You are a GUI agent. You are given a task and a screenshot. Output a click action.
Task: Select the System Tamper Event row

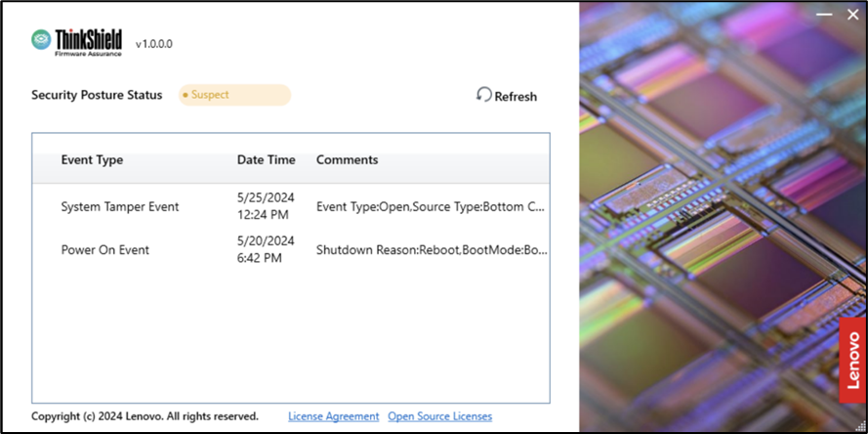[x=291, y=207]
